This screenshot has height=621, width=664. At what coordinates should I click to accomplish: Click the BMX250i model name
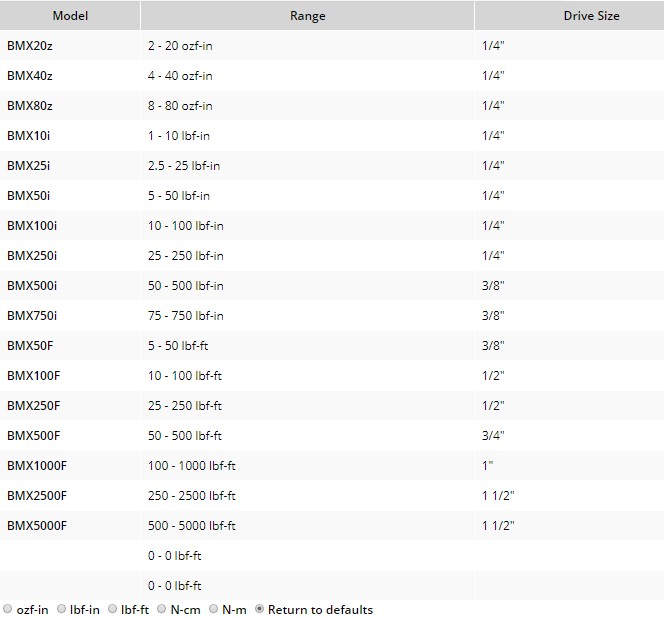click(32, 256)
